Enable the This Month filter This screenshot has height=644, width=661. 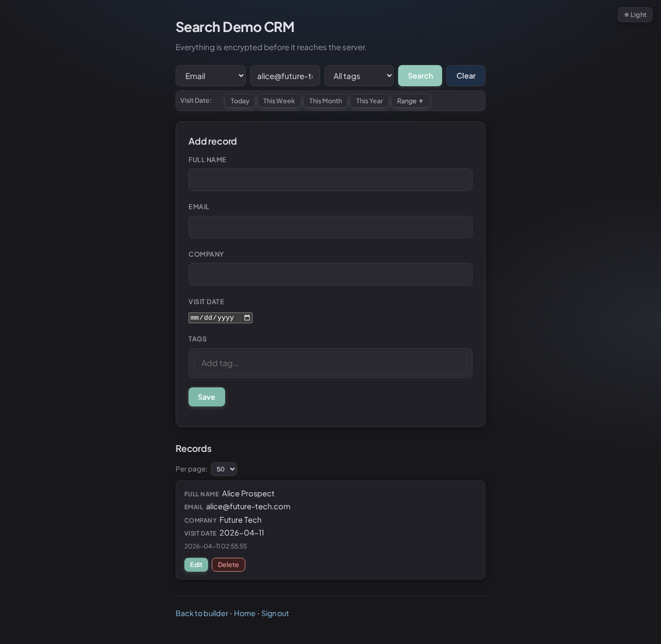tap(325, 101)
